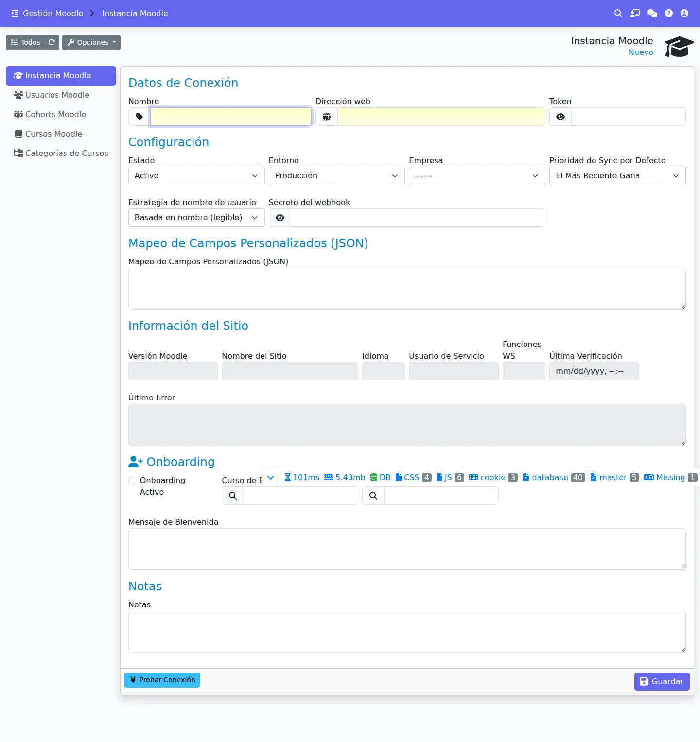Click the Notas textarea
The height and width of the screenshot is (742, 700).
tap(407, 632)
